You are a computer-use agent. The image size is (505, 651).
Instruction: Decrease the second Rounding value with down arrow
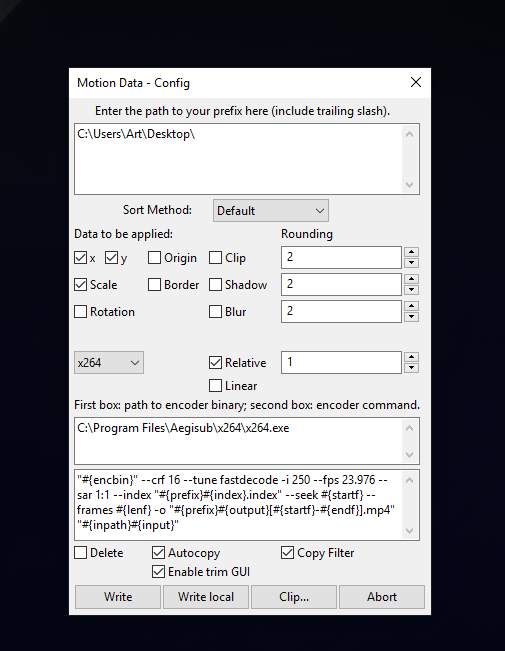tap(411, 289)
